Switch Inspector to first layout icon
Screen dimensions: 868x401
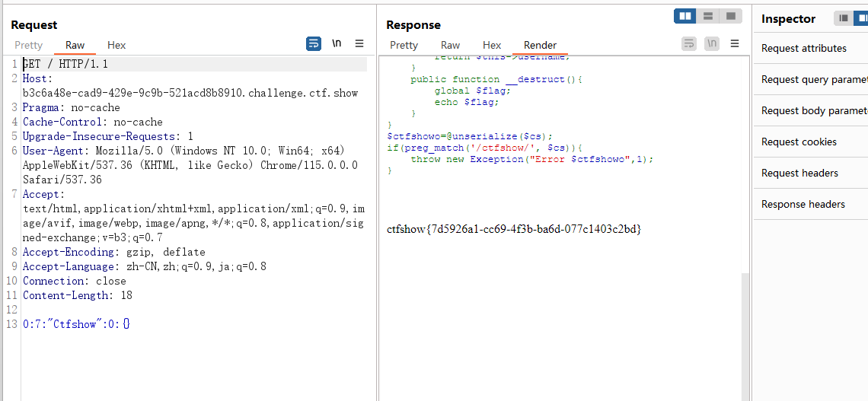click(x=844, y=18)
